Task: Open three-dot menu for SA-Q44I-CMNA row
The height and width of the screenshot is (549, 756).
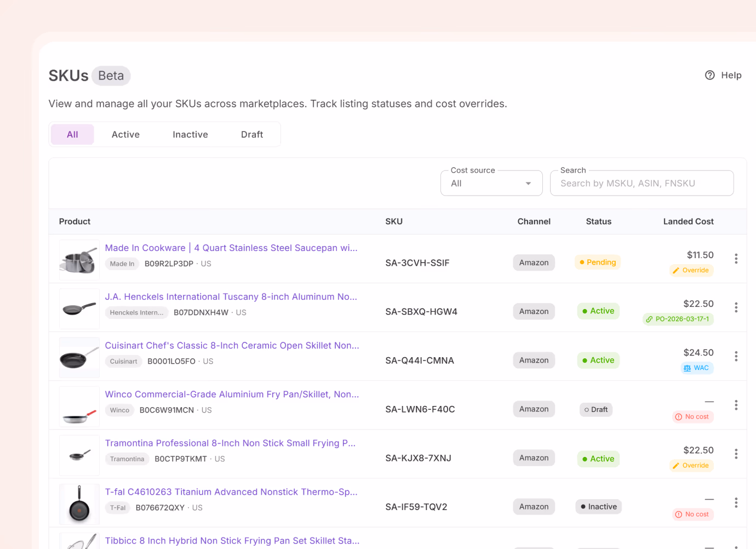Action: [x=736, y=356]
